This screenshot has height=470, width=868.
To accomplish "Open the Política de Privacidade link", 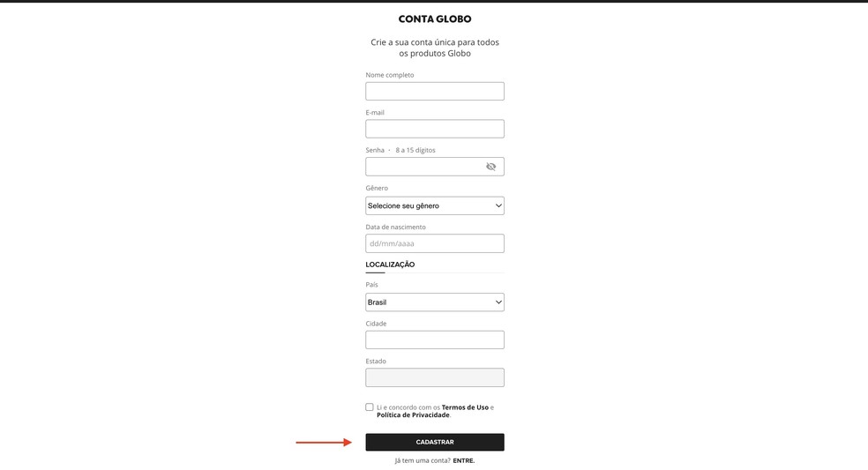I will pos(413,414).
